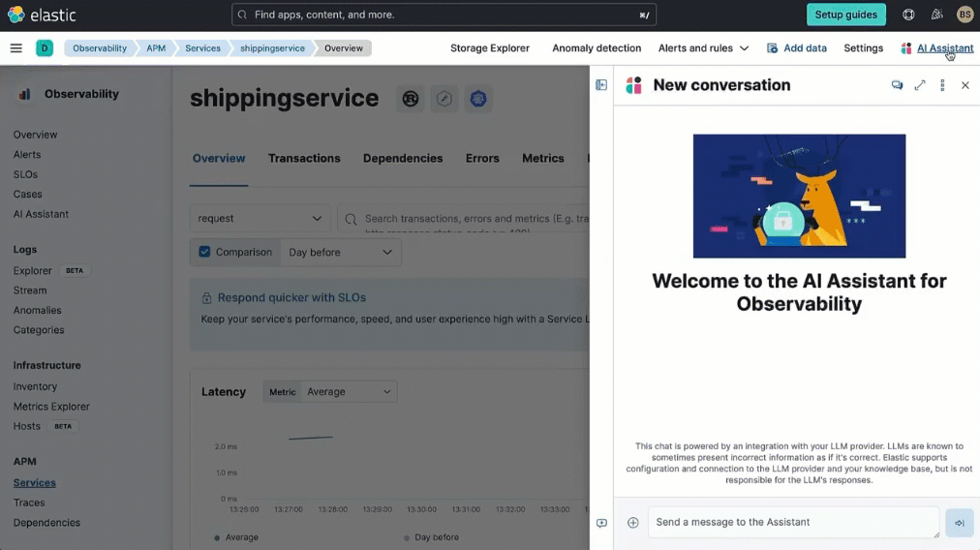Open the help lifebuoy icon

point(908,15)
